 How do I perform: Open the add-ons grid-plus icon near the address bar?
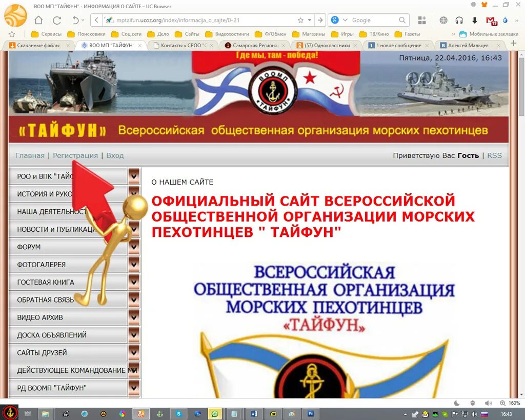(x=422, y=19)
